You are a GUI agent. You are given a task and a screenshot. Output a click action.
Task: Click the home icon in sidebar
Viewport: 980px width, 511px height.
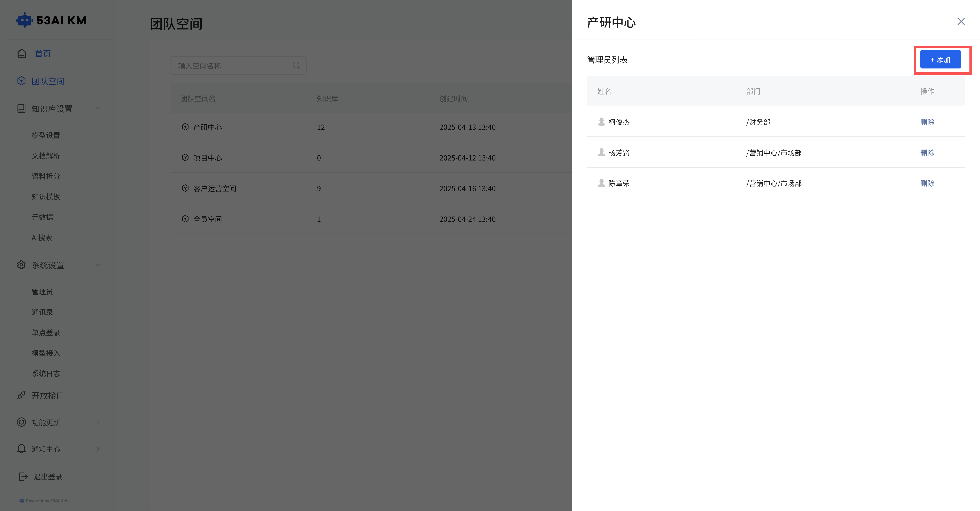click(22, 53)
